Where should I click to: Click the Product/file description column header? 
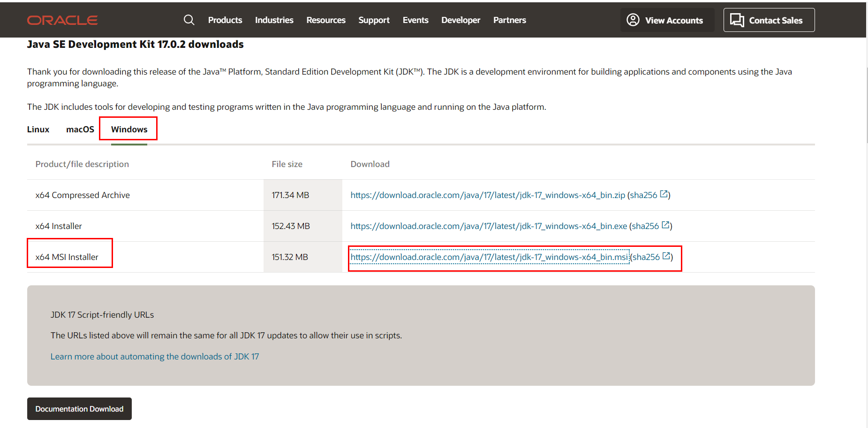click(82, 164)
